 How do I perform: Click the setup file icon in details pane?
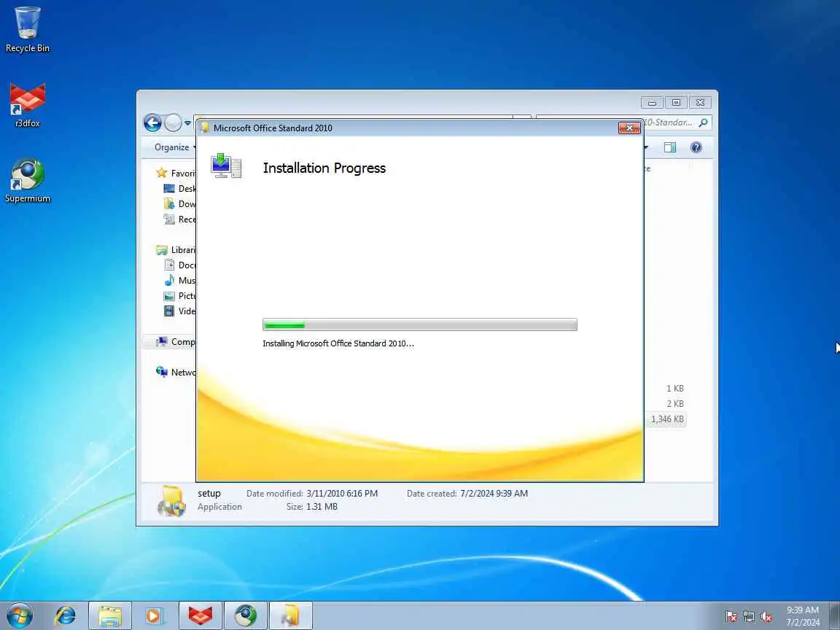point(171,501)
